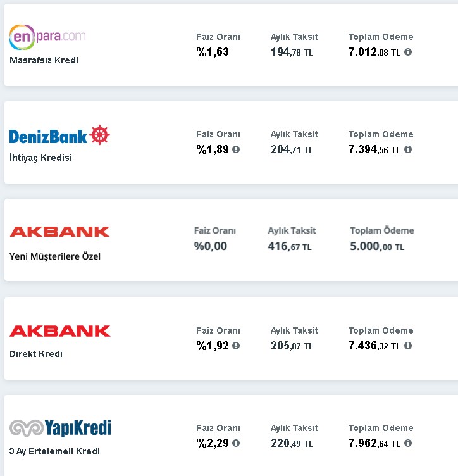Open info icon beside Akbank %1,92 rate
This screenshot has width=458, height=476.
pos(236,346)
